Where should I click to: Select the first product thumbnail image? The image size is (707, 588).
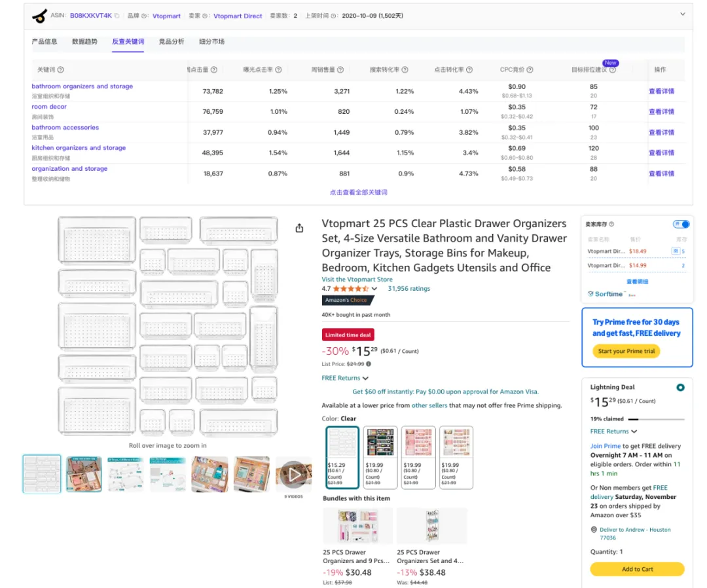[x=42, y=474]
